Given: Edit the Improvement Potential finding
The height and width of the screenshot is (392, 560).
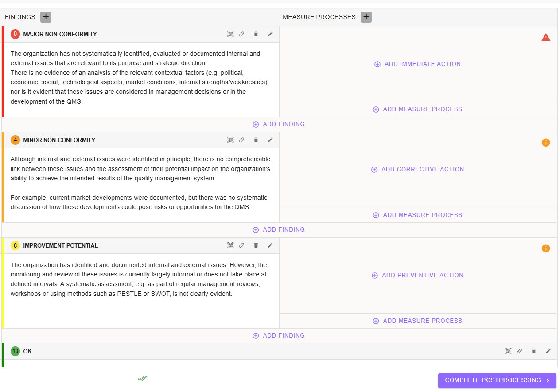Looking at the screenshot, I should 270,245.
